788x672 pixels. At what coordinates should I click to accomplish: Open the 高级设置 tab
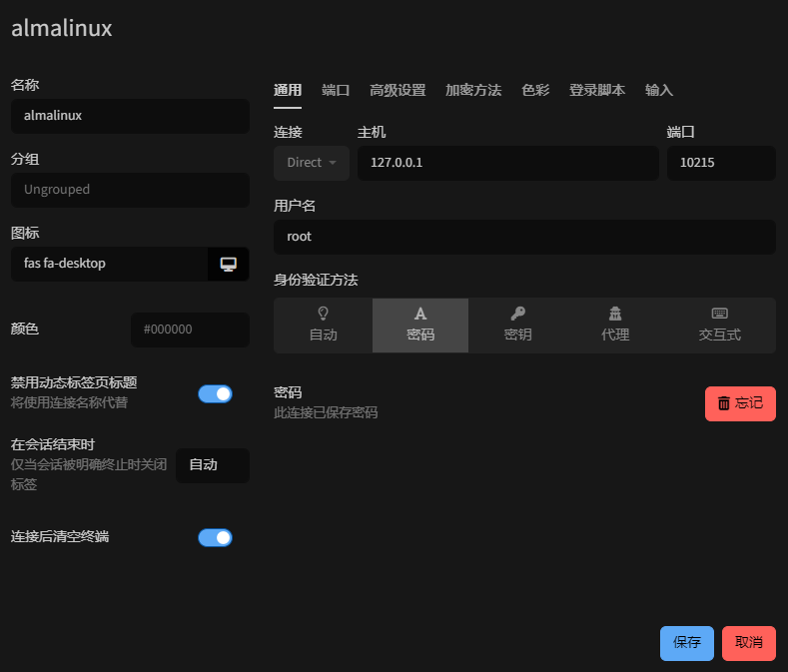397,91
